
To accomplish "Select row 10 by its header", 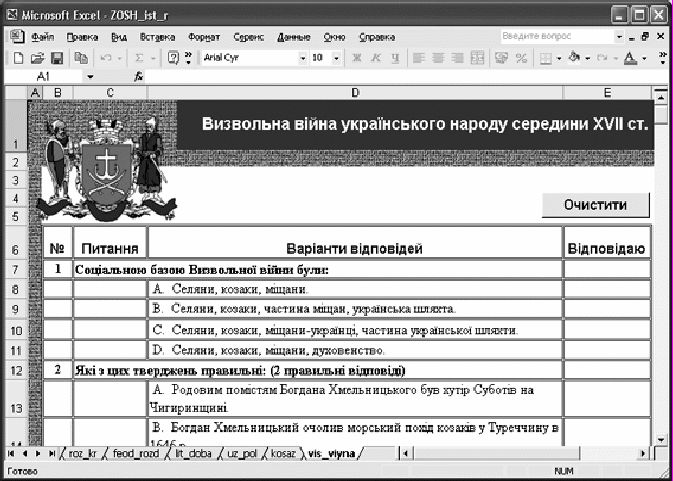I will click(16, 330).
